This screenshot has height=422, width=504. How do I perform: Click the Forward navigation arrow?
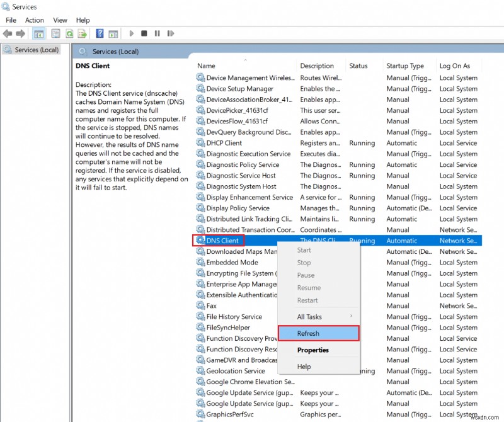pyautogui.click(x=21, y=33)
